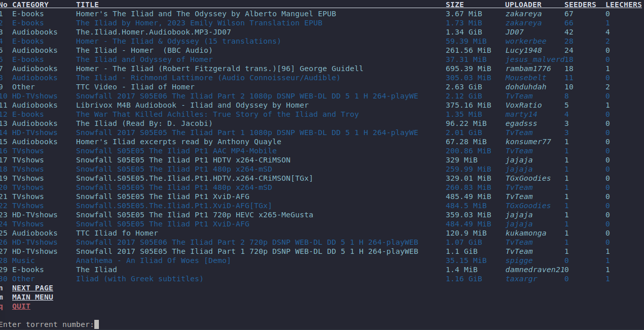This screenshot has width=644, height=330.
Task: Click uploader name 'konsumer77'
Action: [x=528, y=142]
